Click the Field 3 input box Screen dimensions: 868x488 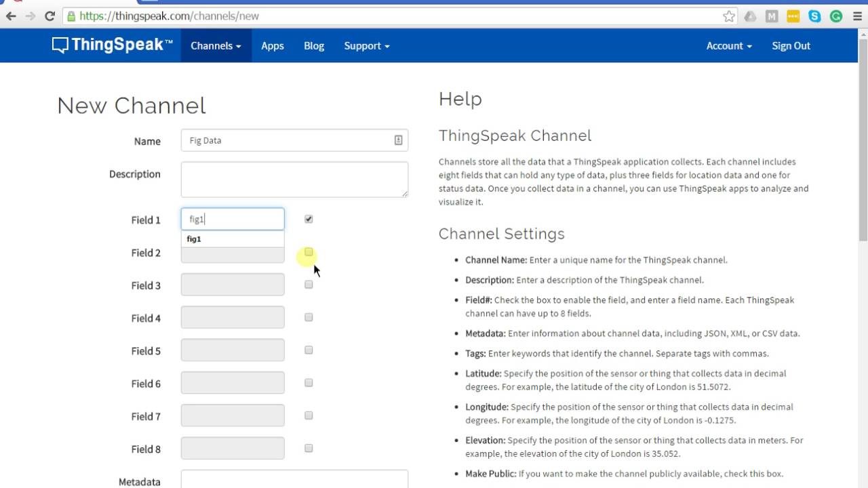[233, 285]
